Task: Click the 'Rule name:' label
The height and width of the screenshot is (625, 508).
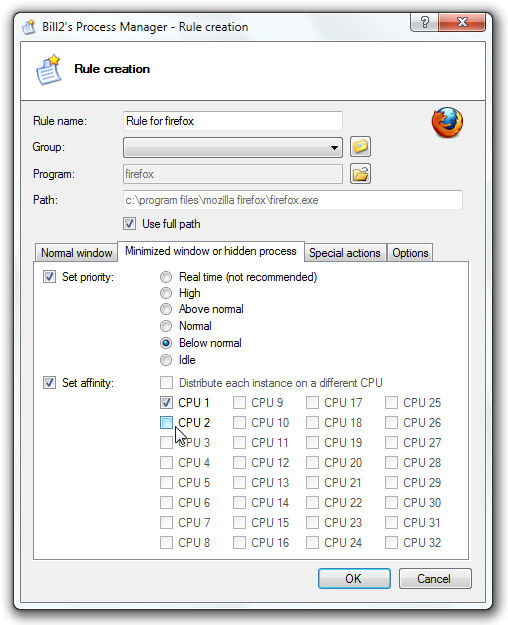Action: pos(60,121)
